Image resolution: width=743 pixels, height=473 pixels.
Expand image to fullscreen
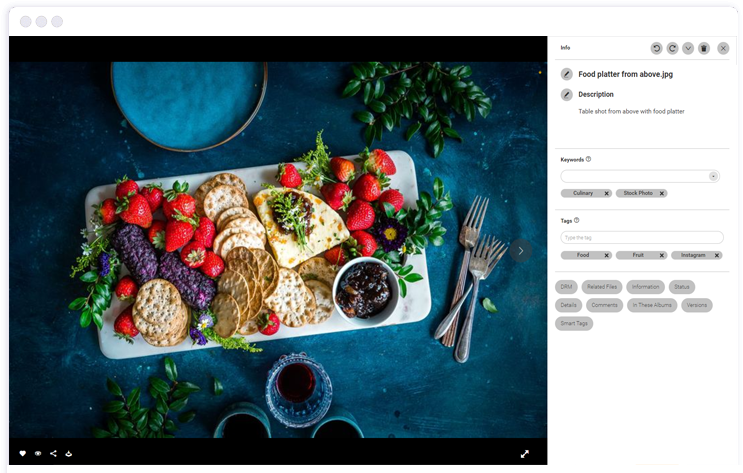[525, 454]
